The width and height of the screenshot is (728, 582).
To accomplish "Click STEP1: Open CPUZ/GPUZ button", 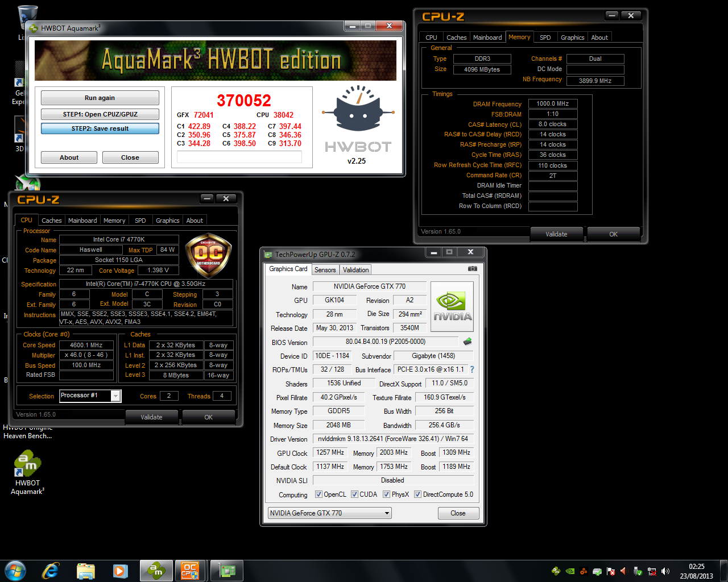I will click(100, 114).
